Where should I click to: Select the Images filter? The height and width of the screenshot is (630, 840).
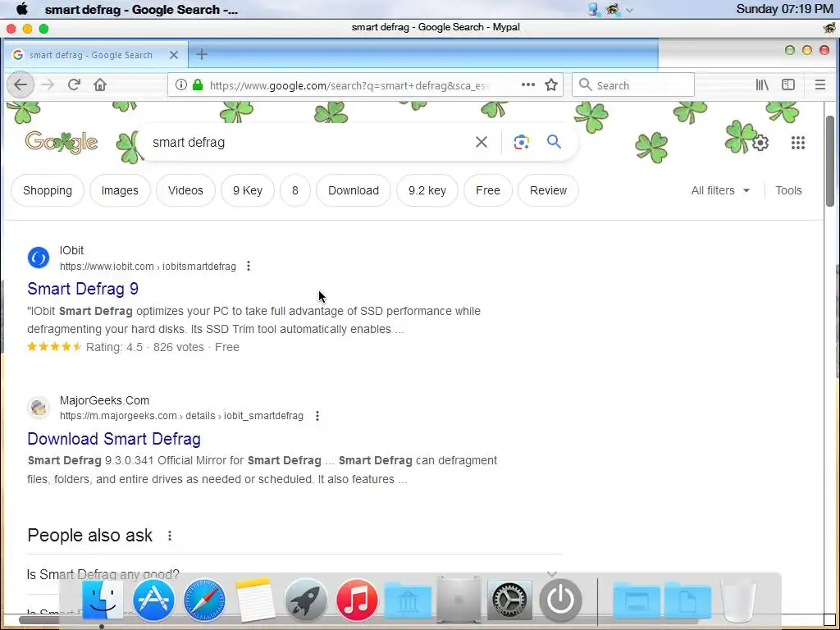point(120,190)
